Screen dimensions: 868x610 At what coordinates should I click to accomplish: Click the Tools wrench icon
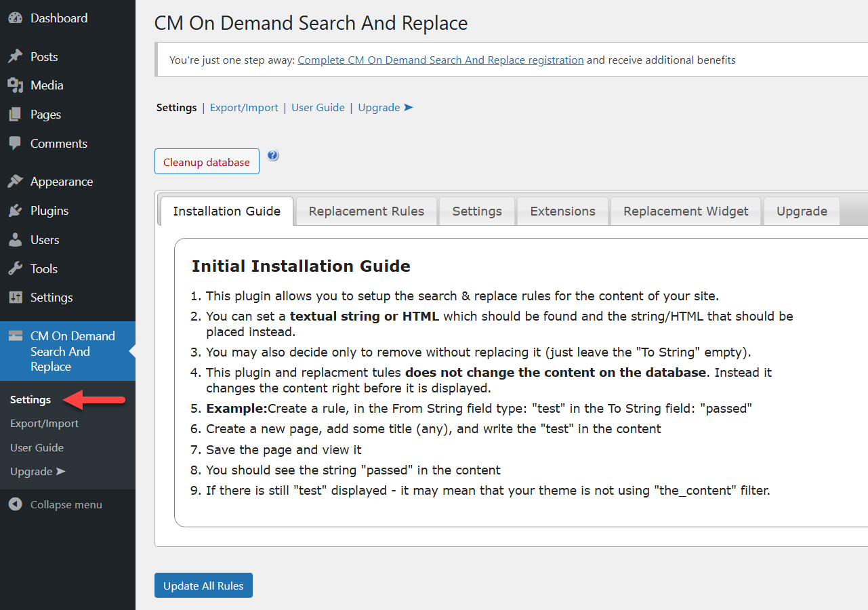[15, 269]
